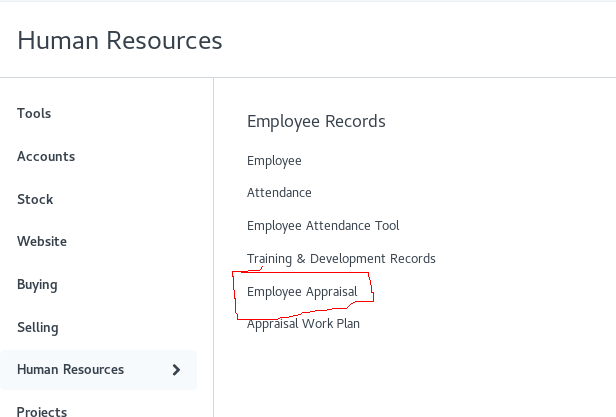Open the Employee Appraisal link

tap(302, 292)
